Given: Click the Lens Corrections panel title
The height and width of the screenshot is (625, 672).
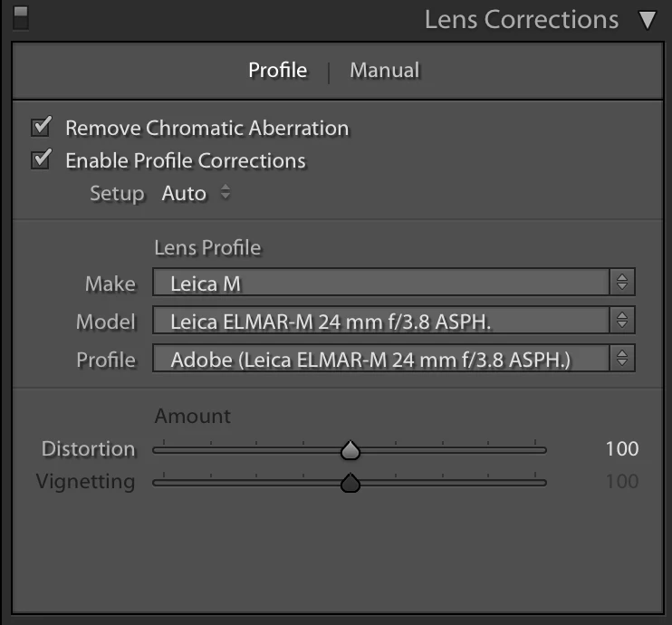Looking at the screenshot, I should 522,20.
